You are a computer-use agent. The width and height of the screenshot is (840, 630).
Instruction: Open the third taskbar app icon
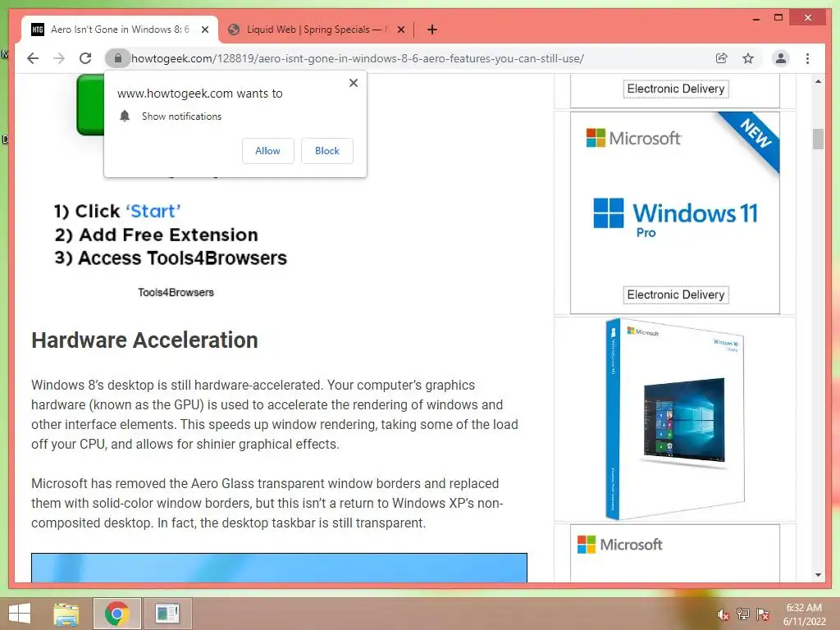coord(167,614)
